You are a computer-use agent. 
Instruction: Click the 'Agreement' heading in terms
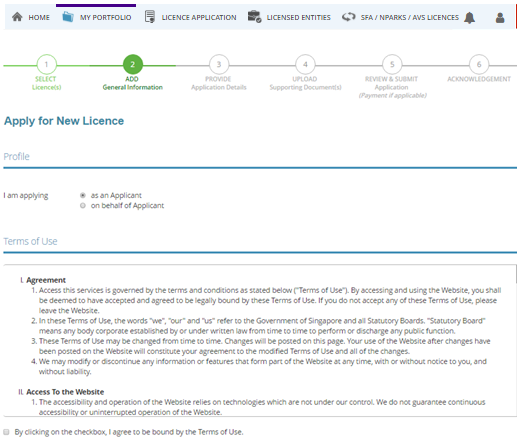(x=46, y=280)
